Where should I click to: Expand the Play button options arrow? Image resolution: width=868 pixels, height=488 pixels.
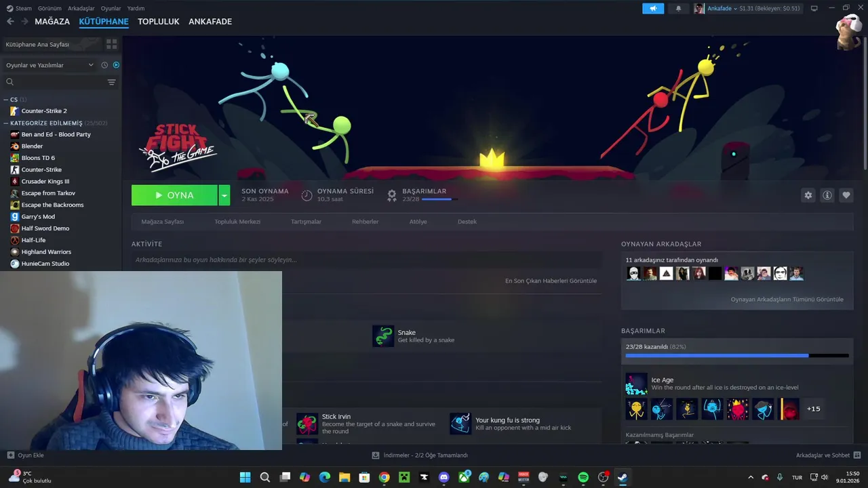224,195
